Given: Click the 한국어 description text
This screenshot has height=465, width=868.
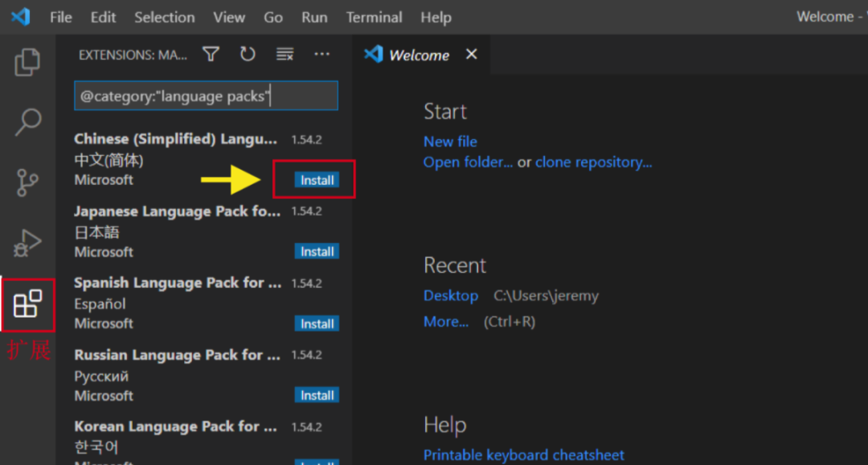Looking at the screenshot, I should tap(96, 446).
